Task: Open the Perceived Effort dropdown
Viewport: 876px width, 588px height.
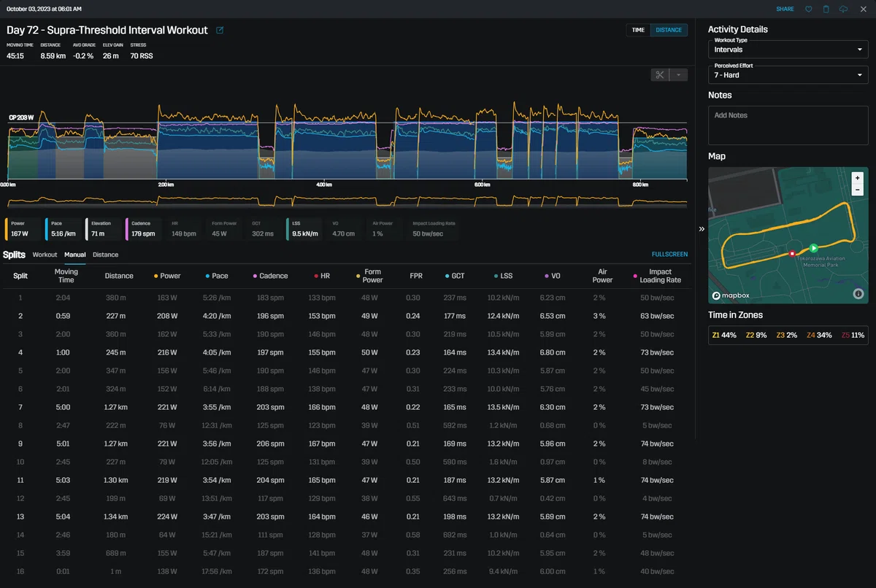Action: (x=788, y=74)
